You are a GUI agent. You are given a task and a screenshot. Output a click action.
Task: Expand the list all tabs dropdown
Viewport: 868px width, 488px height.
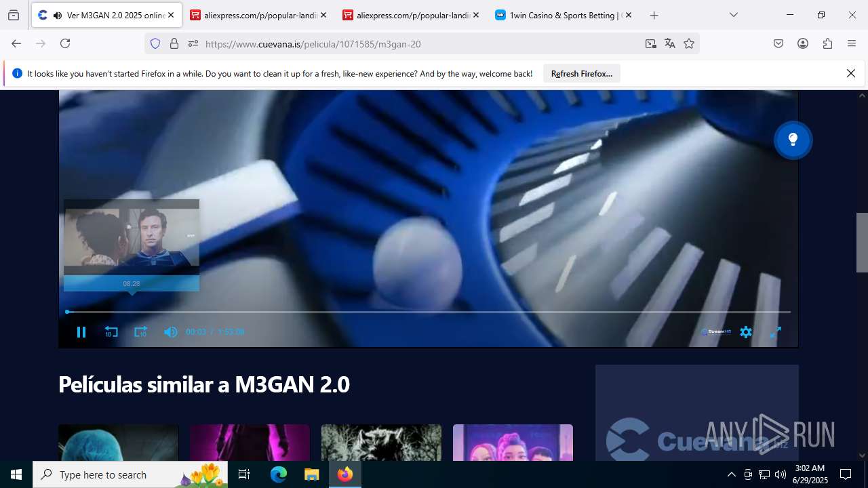click(734, 15)
